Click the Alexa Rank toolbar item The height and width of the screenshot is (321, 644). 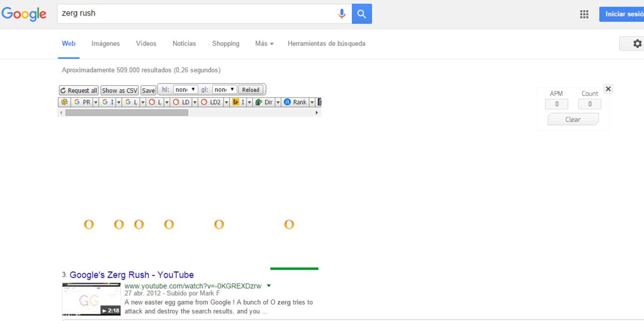click(295, 102)
